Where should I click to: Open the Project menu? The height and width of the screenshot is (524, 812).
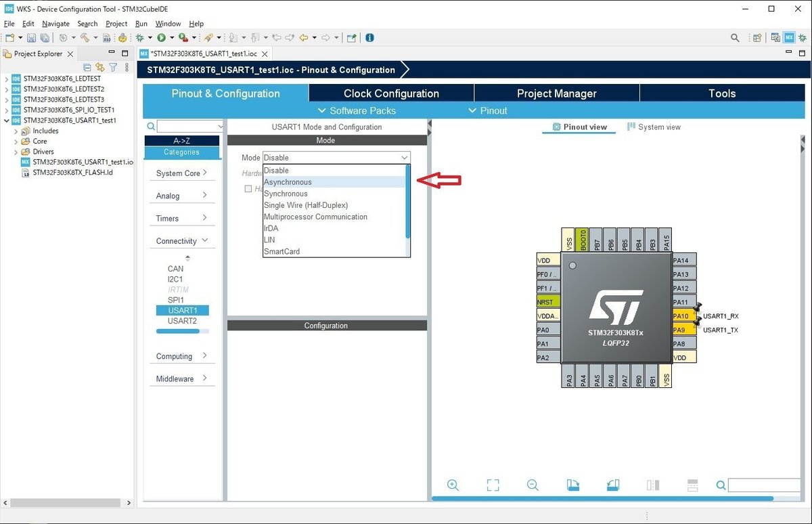pyautogui.click(x=116, y=24)
